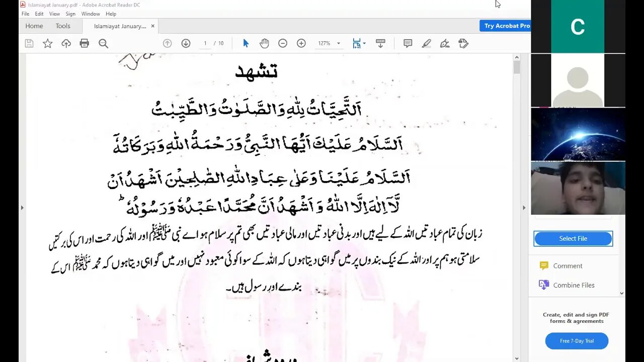This screenshot has height=362, width=644.
Task: Select the highlight text pen tool
Action: pyautogui.click(x=426, y=43)
